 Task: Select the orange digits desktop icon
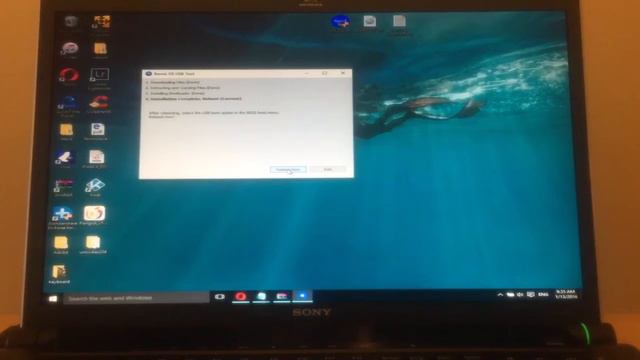click(x=101, y=22)
